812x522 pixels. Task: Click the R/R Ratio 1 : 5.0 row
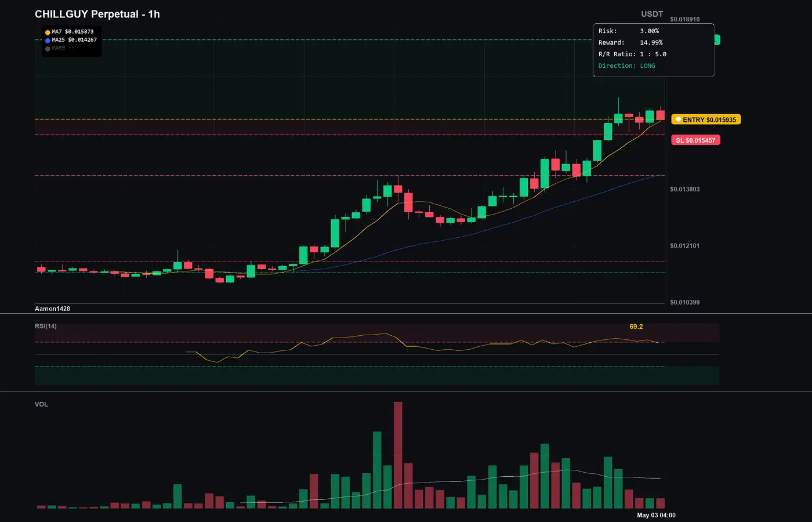click(632, 54)
